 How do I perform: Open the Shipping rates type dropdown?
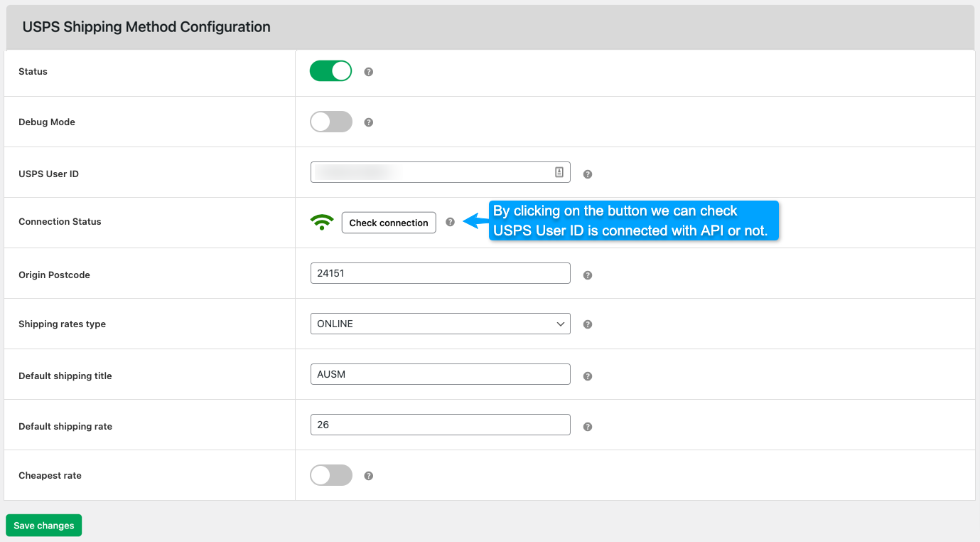[441, 324]
